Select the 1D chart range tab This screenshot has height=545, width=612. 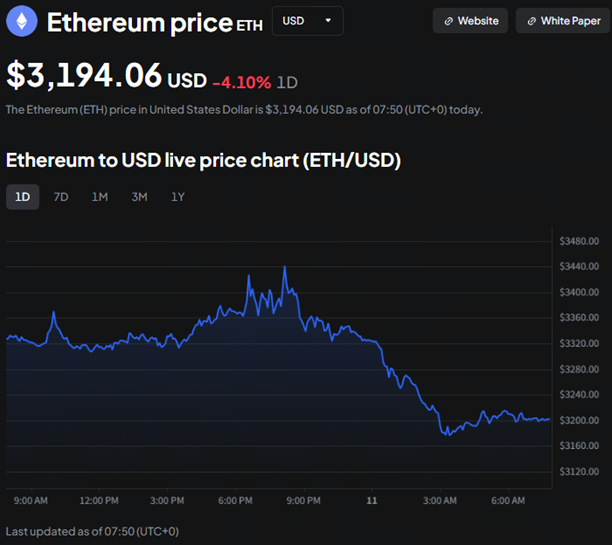[22, 197]
